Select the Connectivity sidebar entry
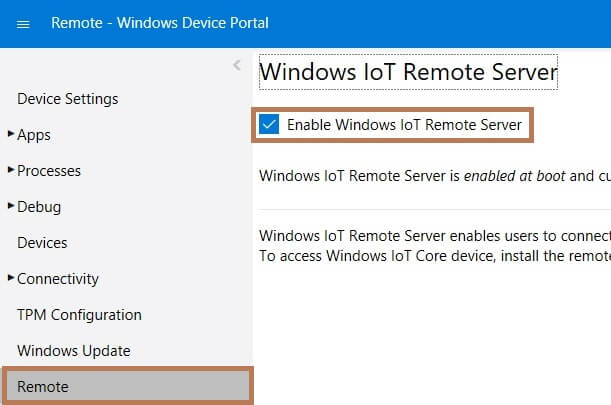Screen dimensions: 611x405 click(58, 279)
